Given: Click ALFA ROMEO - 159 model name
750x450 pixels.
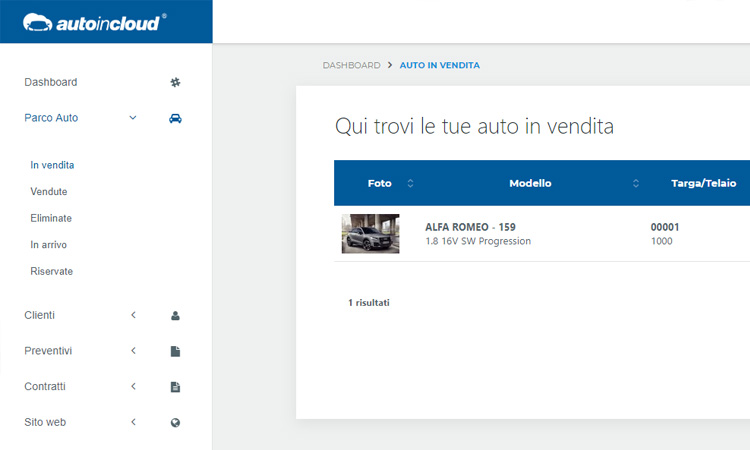Looking at the screenshot, I should pyautogui.click(x=470, y=227).
